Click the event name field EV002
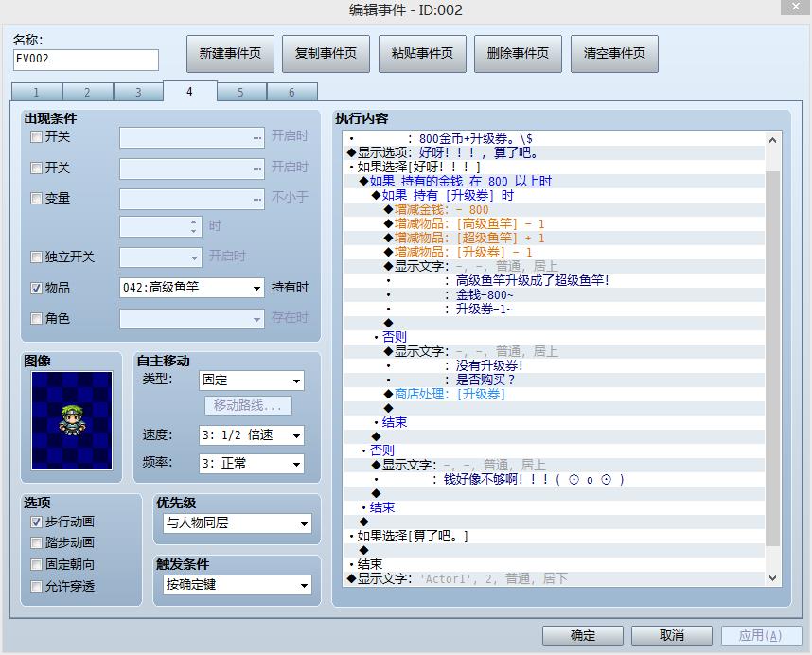The width and height of the screenshot is (812, 655). coord(86,59)
